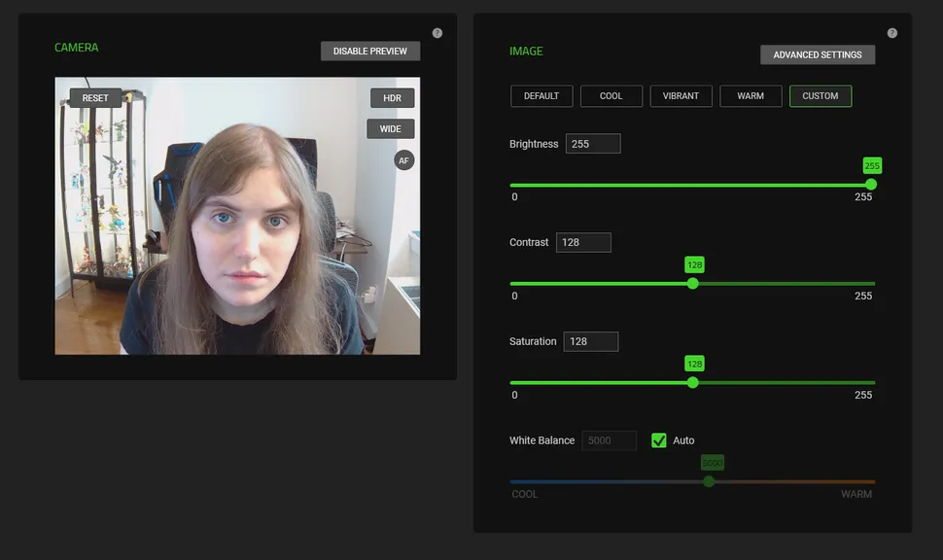Uncheck the Auto white balance checkbox
The width and height of the screenshot is (943, 560).
[659, 440]
